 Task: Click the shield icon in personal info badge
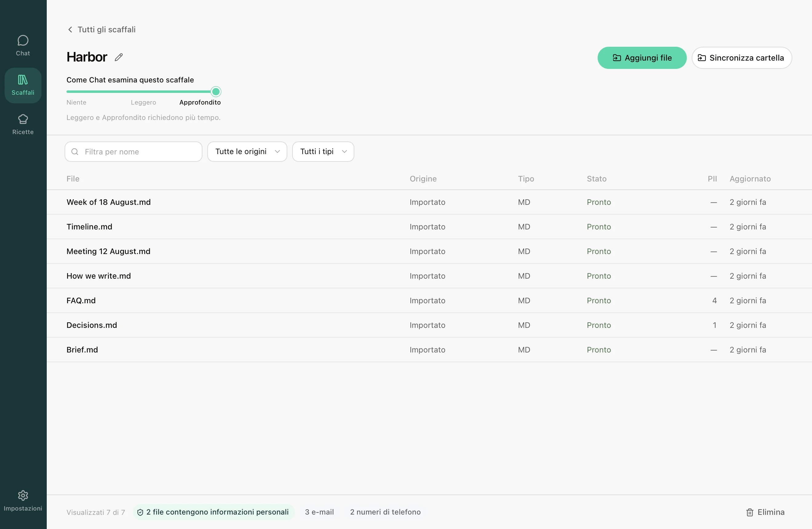[140, 512]
